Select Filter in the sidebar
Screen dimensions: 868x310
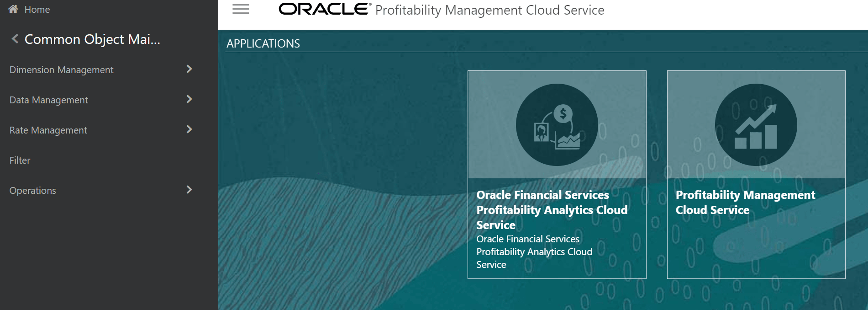(x=20, y=160)
